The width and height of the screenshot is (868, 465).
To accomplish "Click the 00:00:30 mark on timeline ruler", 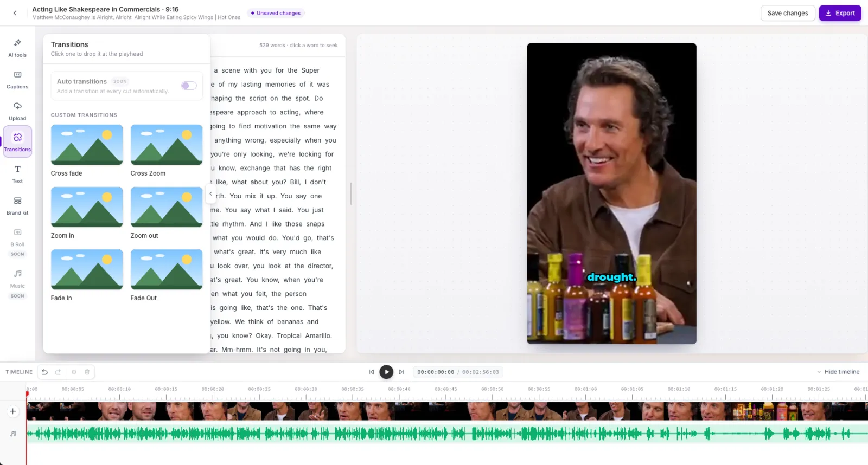I will point(306,389).
